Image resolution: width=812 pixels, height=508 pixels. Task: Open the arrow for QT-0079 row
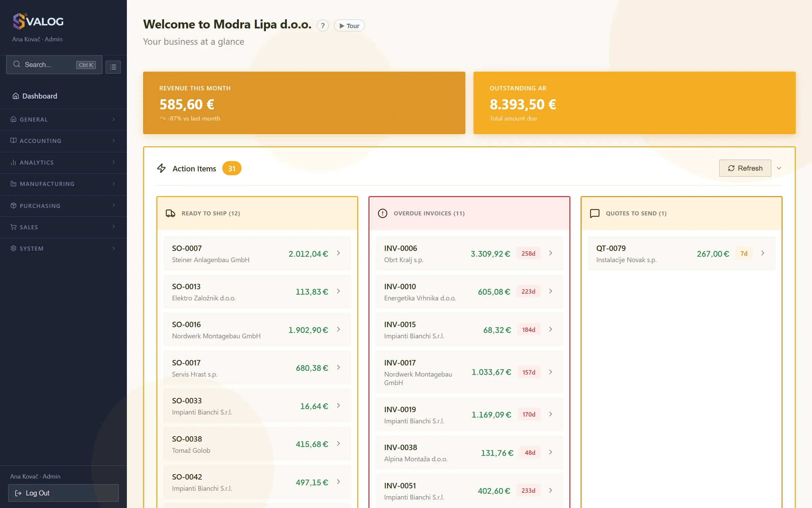(763, 253)
